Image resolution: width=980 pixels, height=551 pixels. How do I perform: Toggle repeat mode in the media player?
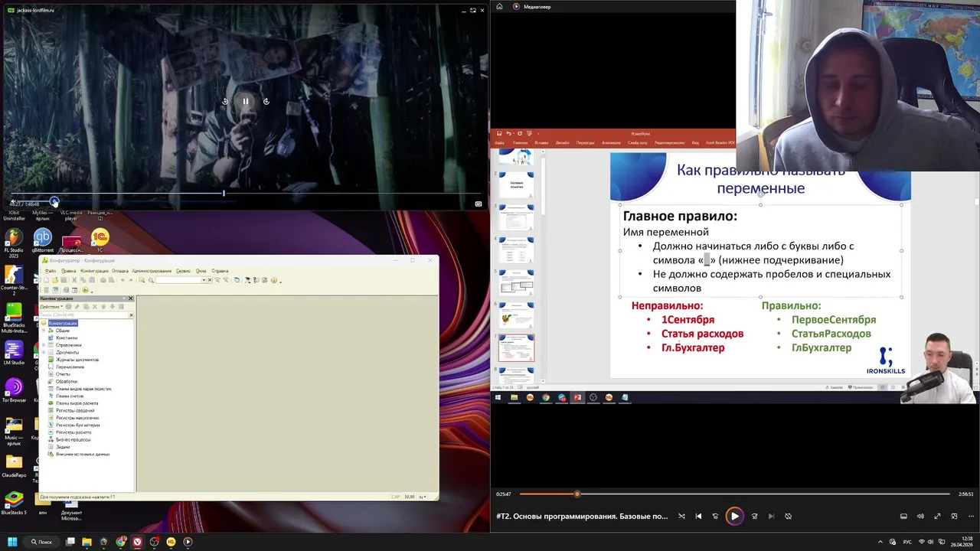pos(789,516)
